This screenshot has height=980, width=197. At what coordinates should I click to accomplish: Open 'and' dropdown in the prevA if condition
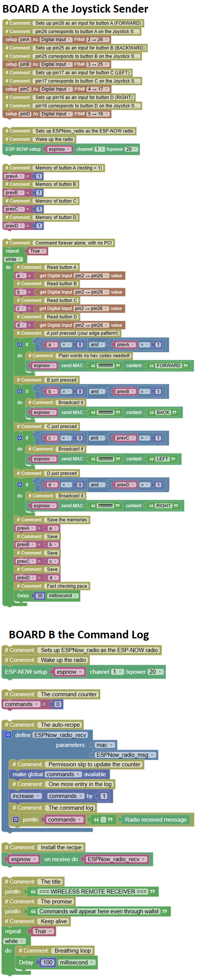[96, 345]
